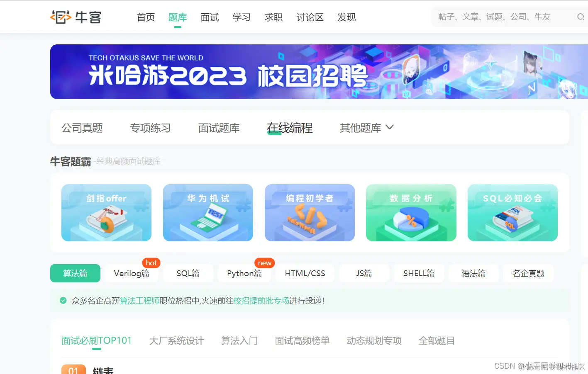Viewport: 588px width, 374px height.
Task: Switch to the 公司真题 tab
Action: (x=82, y=128)
